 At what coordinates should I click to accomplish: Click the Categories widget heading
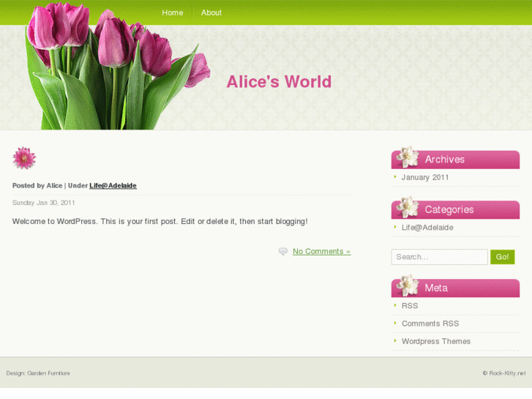point(455,210)
